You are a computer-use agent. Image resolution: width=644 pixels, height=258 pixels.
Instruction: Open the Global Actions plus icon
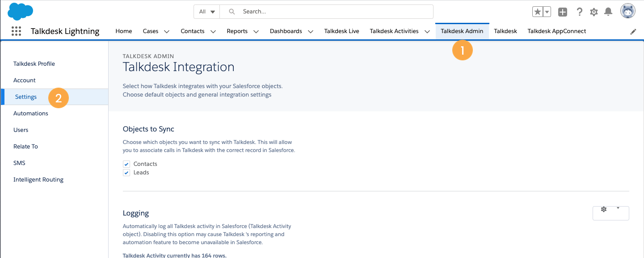pyautogui.click(x=563, y=12)
